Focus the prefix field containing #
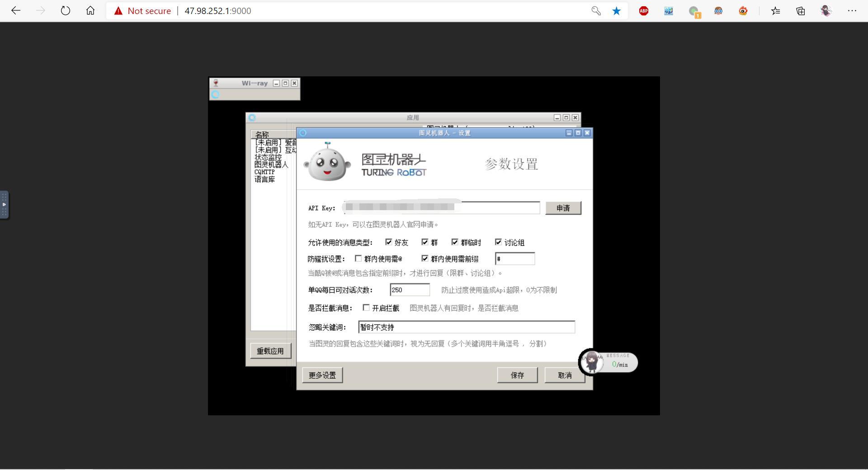Image resolution: width=868 pixels, height=470 pixels. (x=515, y=259)
